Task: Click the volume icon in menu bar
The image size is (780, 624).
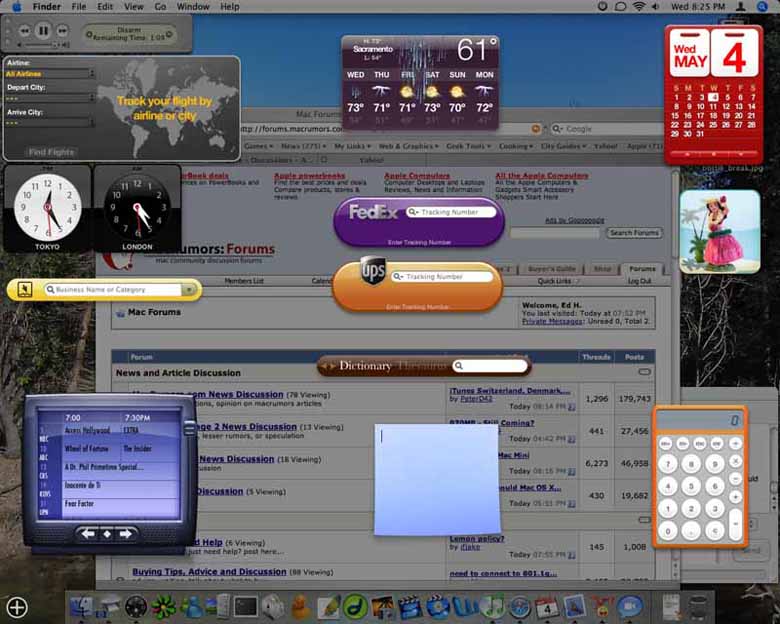Action: (656, 6)
